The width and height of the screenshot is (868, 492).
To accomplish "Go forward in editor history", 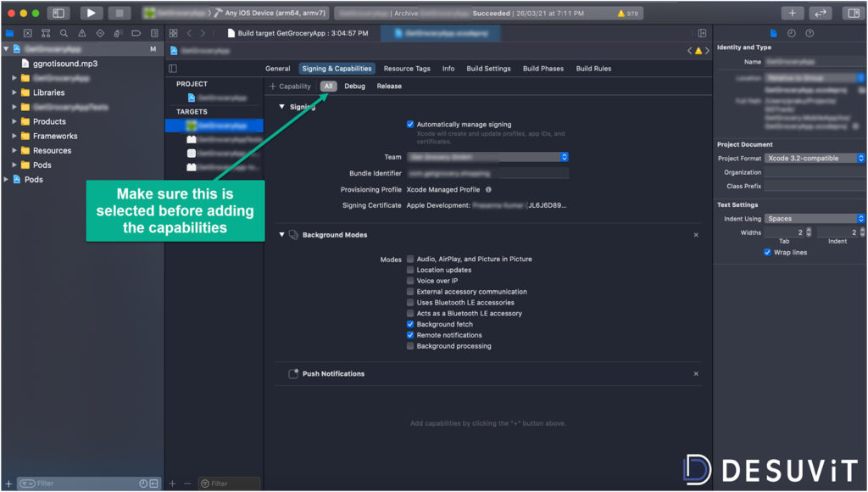I will click(x=203, y=33).
